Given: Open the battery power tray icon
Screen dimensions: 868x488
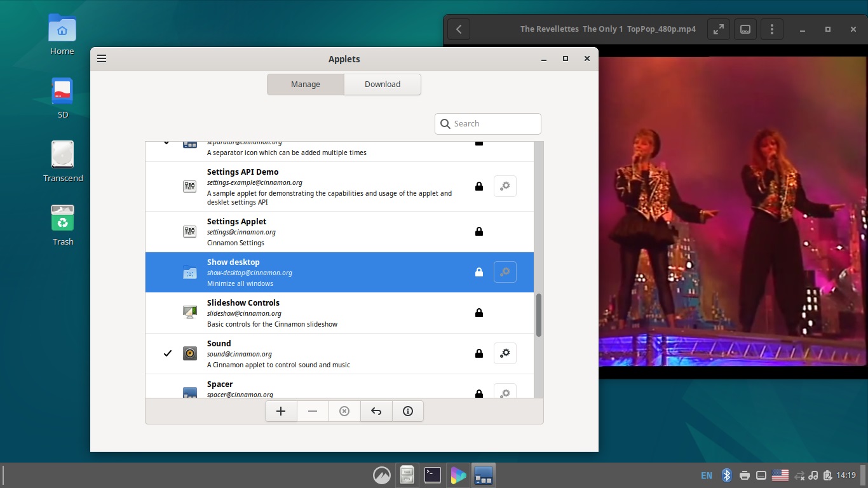Looking at the screenshot, I should tap(827, 475).
